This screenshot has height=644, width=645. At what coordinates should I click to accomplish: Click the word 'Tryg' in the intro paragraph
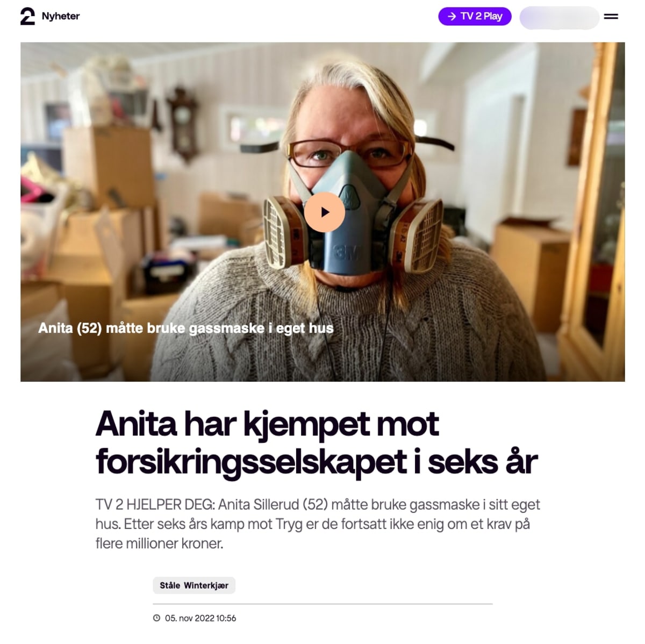pyautogui.click(x=289, y=524)
